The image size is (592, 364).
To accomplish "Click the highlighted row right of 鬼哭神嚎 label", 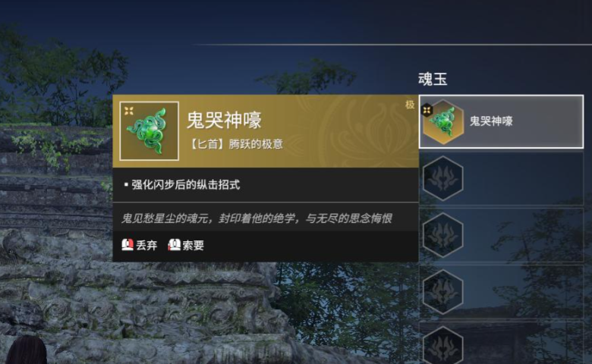I will pos(547,121).
